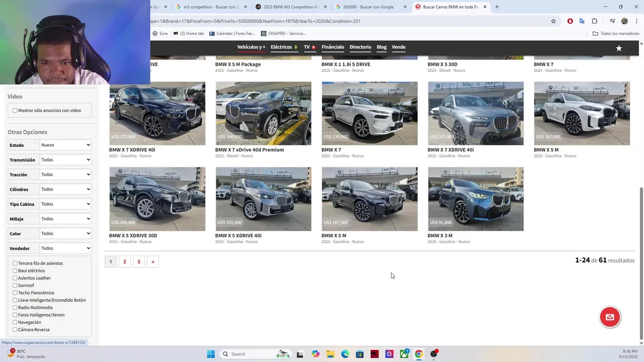Enable 'Llave Inteligente/Encendido Botón' checkbox

(x=15, y=300)
